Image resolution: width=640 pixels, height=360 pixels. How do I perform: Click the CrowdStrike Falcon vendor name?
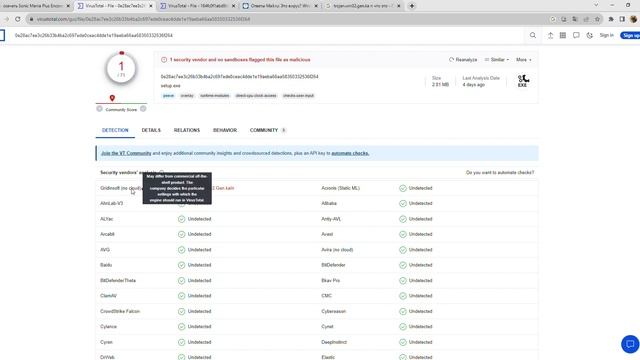(120, 311)
